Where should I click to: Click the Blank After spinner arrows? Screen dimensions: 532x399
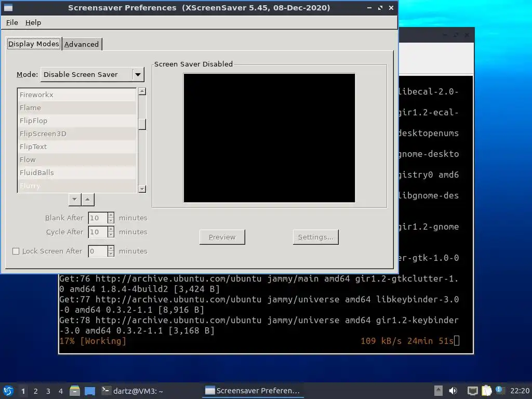tap(111, 218)
